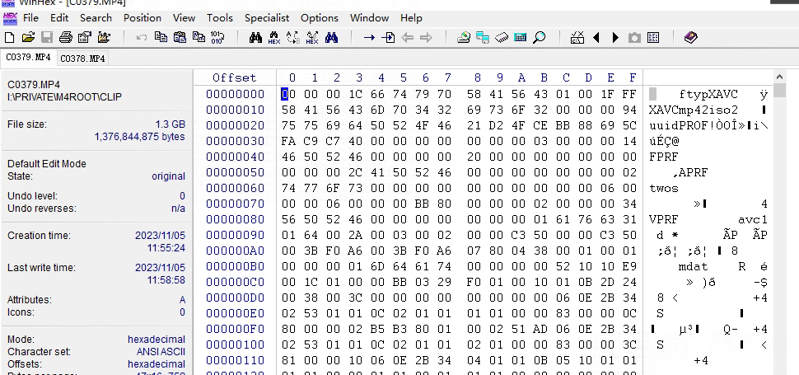Click the Undo arrow icon
799x375 pixels.
[x=142, y=37]
